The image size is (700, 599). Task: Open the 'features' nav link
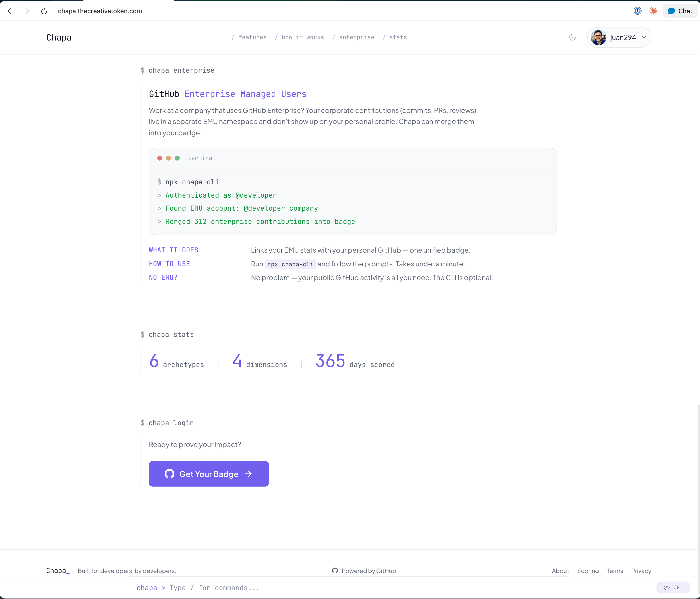(252, 37)
